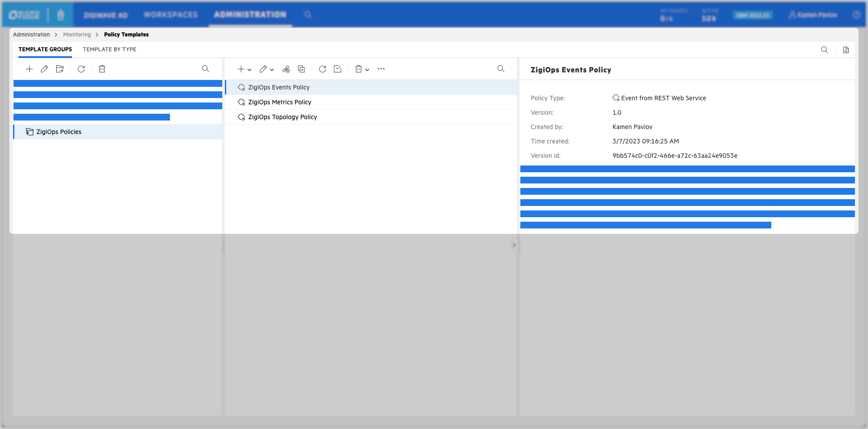Go to Monitoring in the breadcrumb
This screenshot has height=429, width=868.
click(x=77, y=35)
